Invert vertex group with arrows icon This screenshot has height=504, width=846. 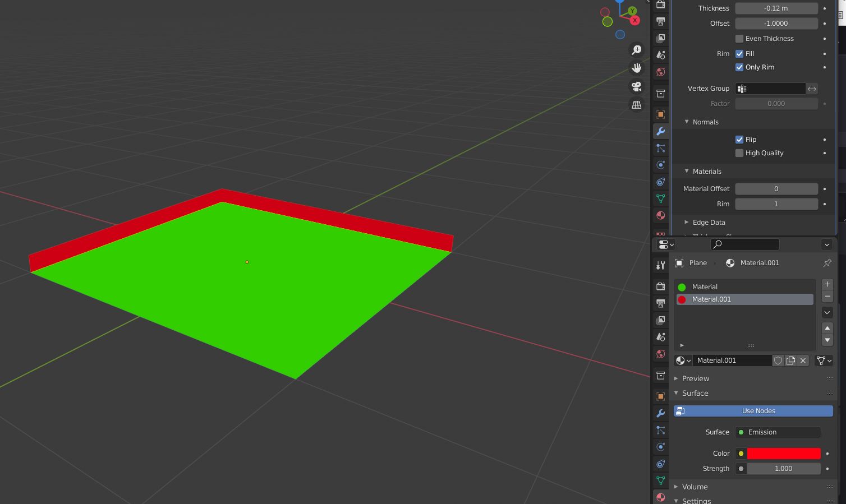(x=812, y=89)
